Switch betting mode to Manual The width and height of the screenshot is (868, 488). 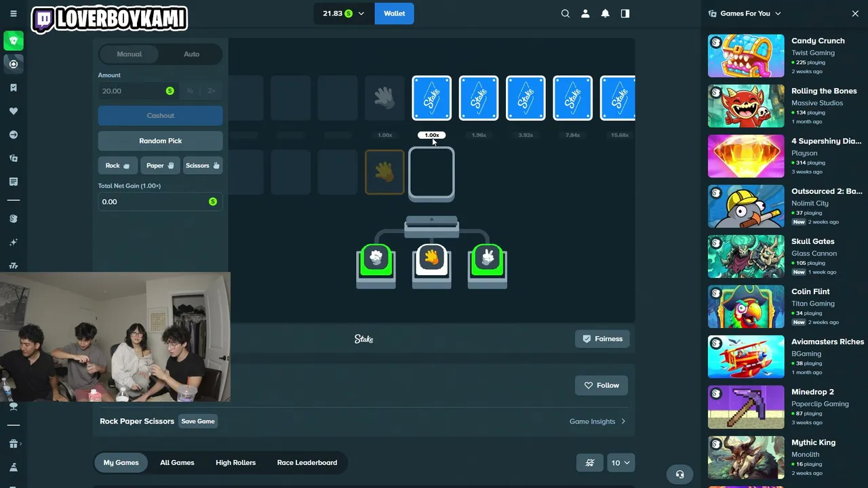point(129,54)
